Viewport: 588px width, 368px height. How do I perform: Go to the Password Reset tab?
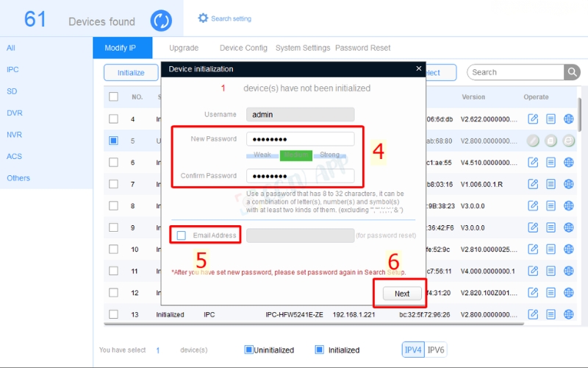362,48
